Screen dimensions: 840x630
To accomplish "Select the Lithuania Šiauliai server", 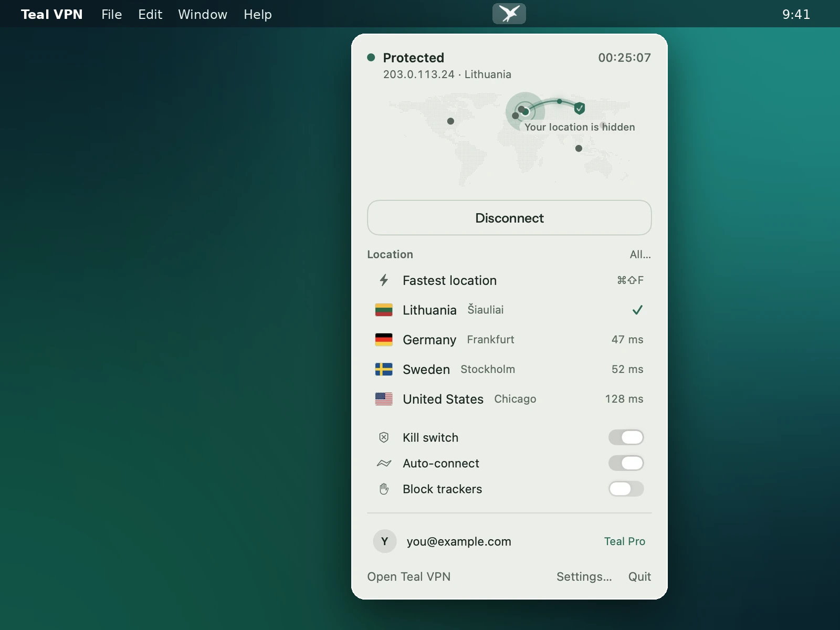I will pos(509,310).
